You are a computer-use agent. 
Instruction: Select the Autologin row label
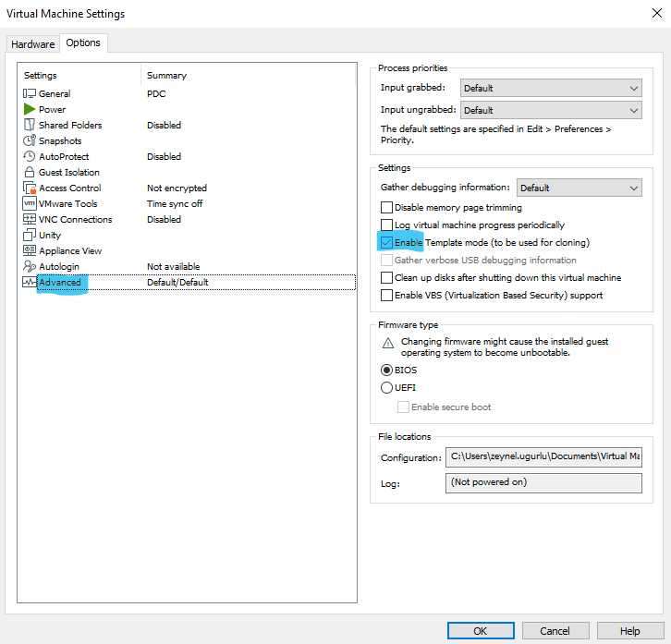59,266
